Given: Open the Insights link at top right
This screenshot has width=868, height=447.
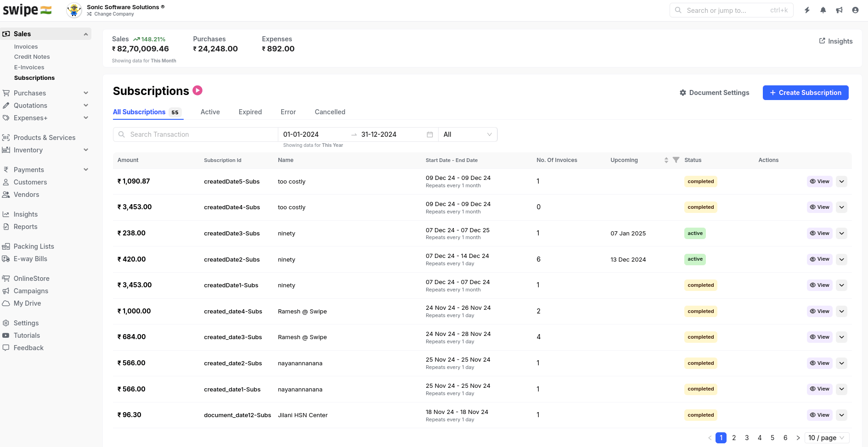Looking at the screenshot, I should (x=836, y=41).
